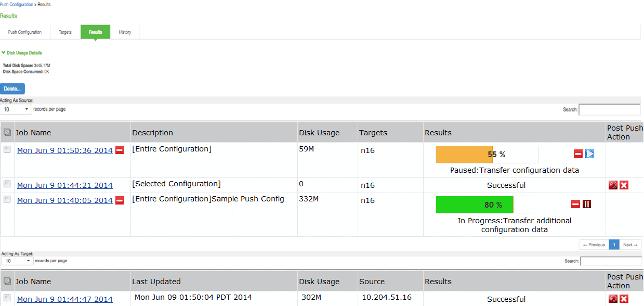This screenshot has height=306, width=644.
Task: Click red stop icon beside 01:40:05 job name
Action: (120, 200)
